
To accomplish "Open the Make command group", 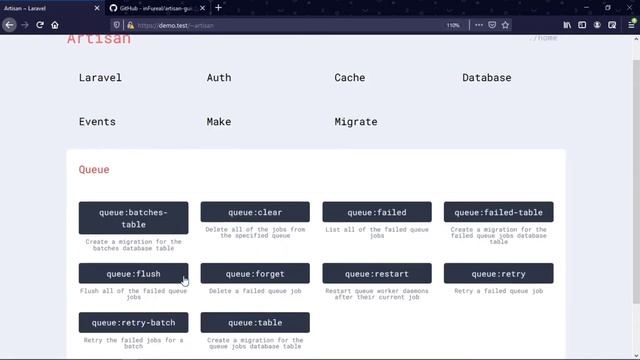I will pos(219,122).
